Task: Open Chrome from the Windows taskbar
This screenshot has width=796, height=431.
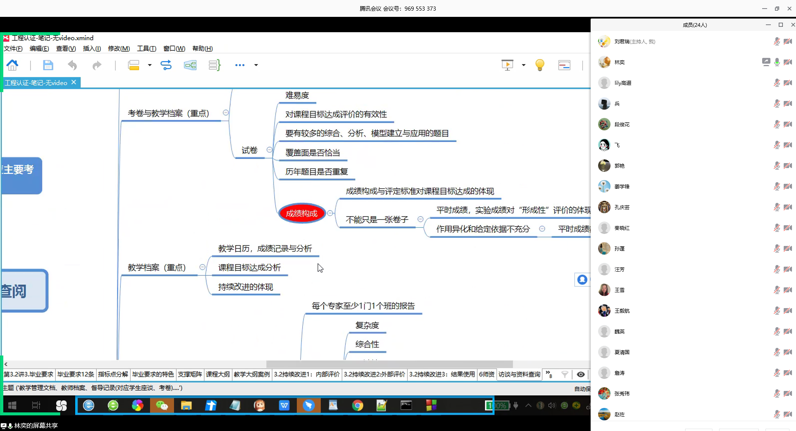Action: click(357, 406)
